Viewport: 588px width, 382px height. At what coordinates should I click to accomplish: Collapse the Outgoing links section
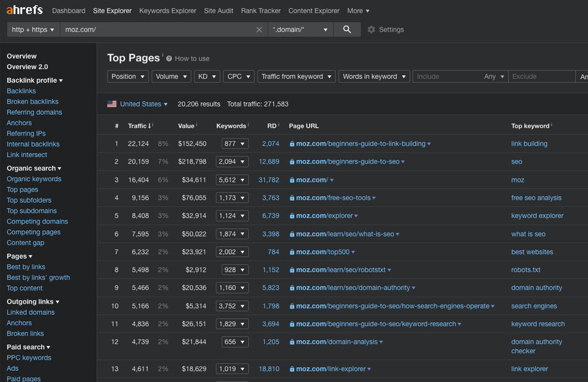click(x=33, y=302)
